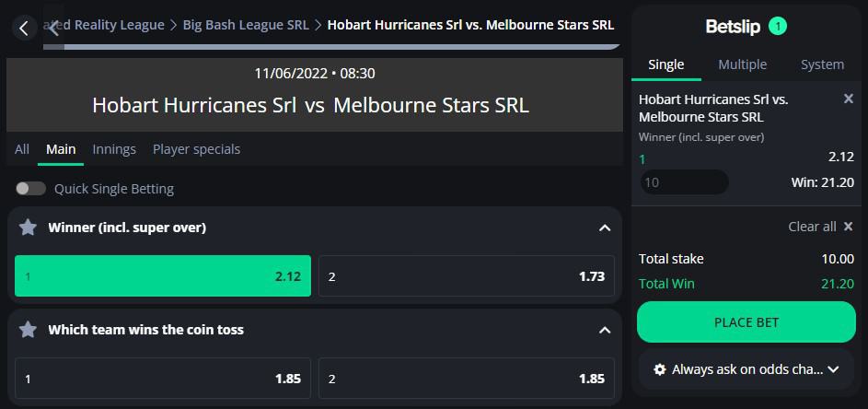The image size is (868, 409).
Task: Toggle Quick Single Betting switch
Action: (x=31, y=189)
